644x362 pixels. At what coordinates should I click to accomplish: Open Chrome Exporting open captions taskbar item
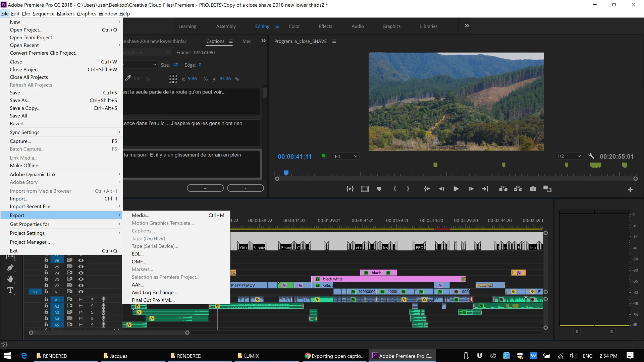334,356
